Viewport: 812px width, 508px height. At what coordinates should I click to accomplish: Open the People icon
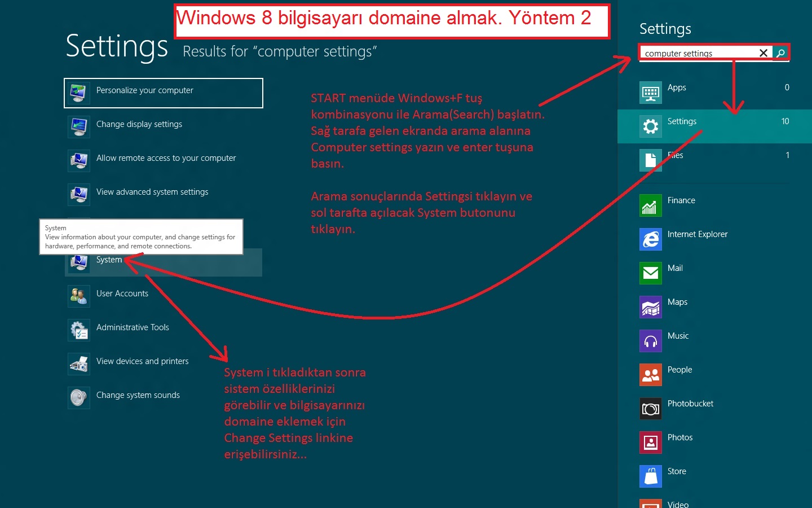point(651,375)
